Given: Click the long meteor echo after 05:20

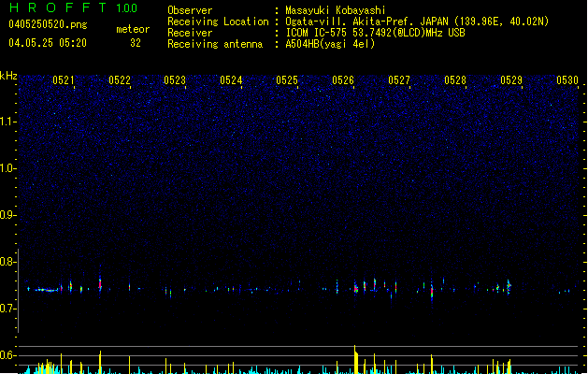Looking at the screenshot, I should (47, 290).
